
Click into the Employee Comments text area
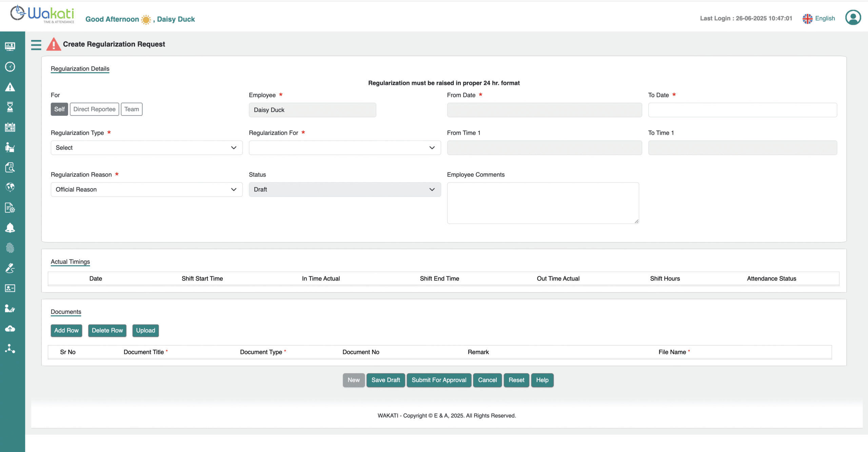[x=543, y=203]
